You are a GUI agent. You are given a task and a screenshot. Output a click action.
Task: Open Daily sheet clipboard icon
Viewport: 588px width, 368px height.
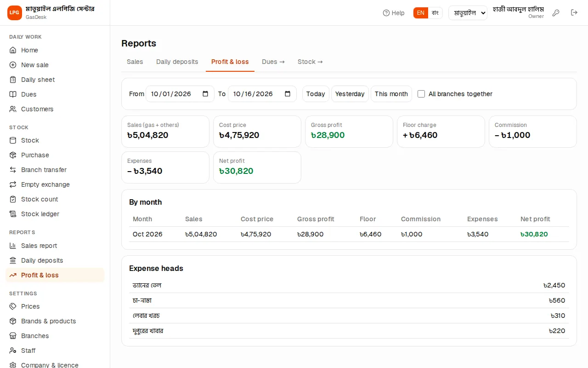13,80
